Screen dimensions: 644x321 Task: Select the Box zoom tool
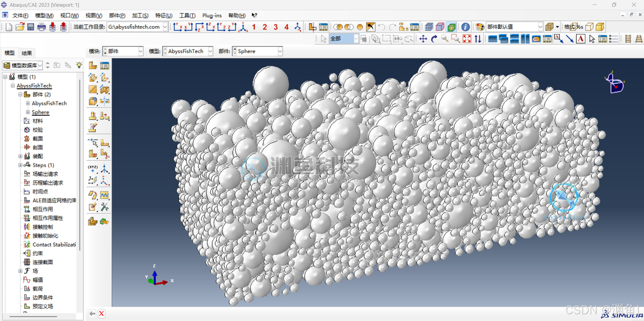point(456,39)
